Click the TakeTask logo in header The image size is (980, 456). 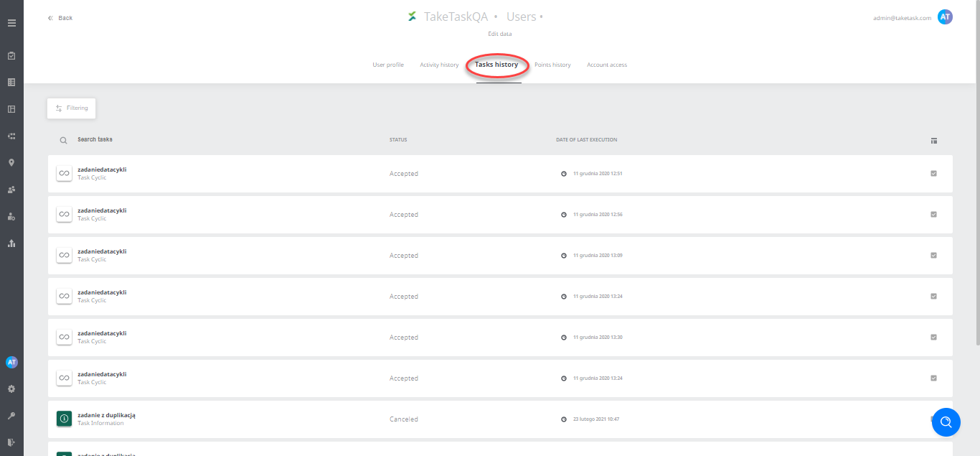click(412, 17)
